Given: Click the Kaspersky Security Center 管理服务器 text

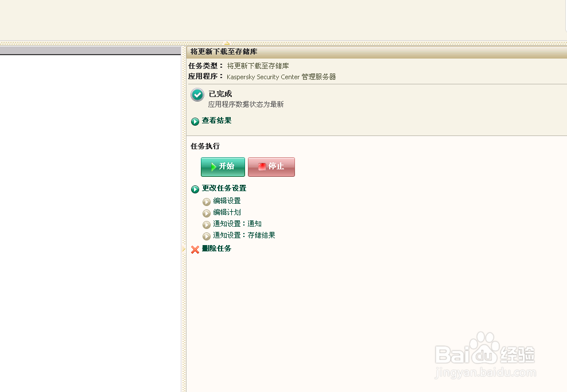Looking at the screenshot, I should point(281,77).
